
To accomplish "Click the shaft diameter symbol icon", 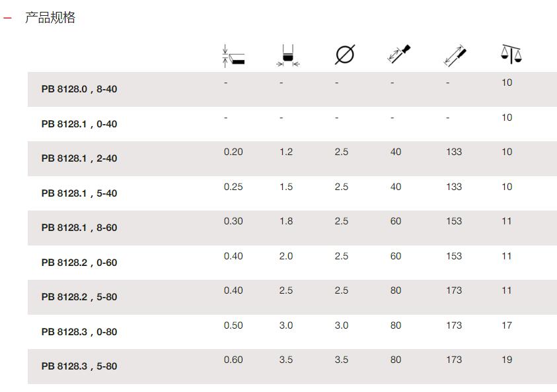I will [x=344, y=55].
